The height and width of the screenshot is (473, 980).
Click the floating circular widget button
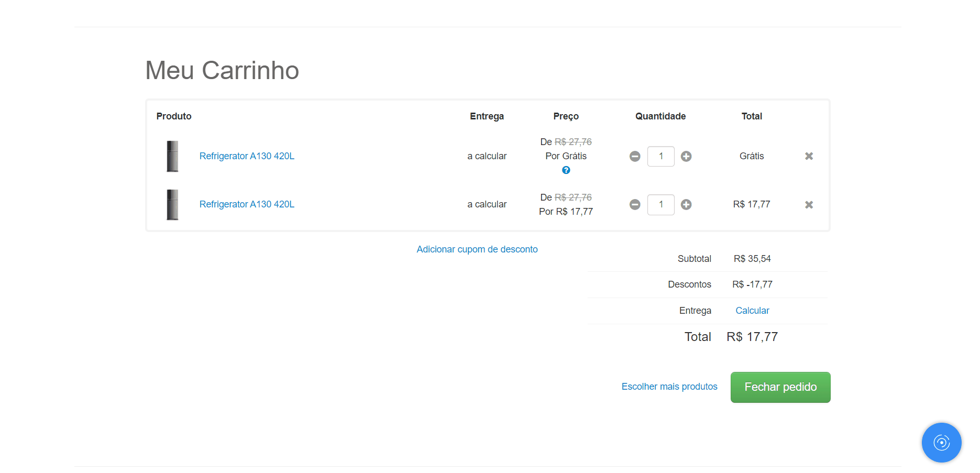(x=941, y=443)
